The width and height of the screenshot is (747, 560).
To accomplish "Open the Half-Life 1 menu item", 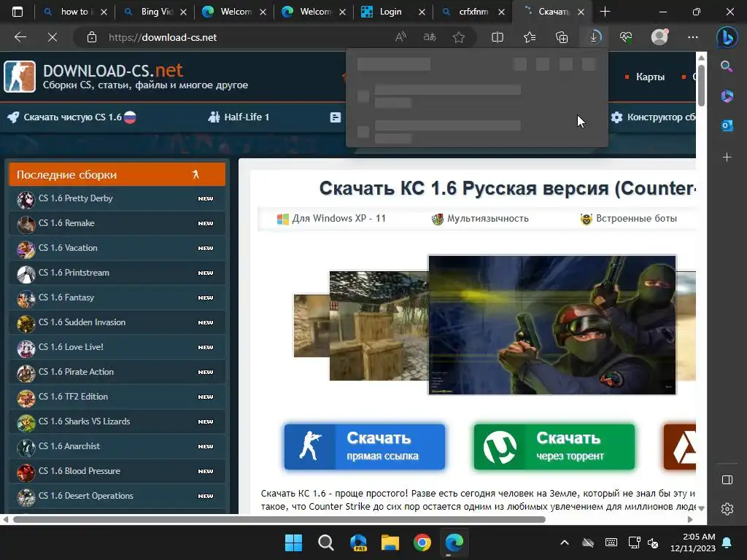I will pos(239,117).
